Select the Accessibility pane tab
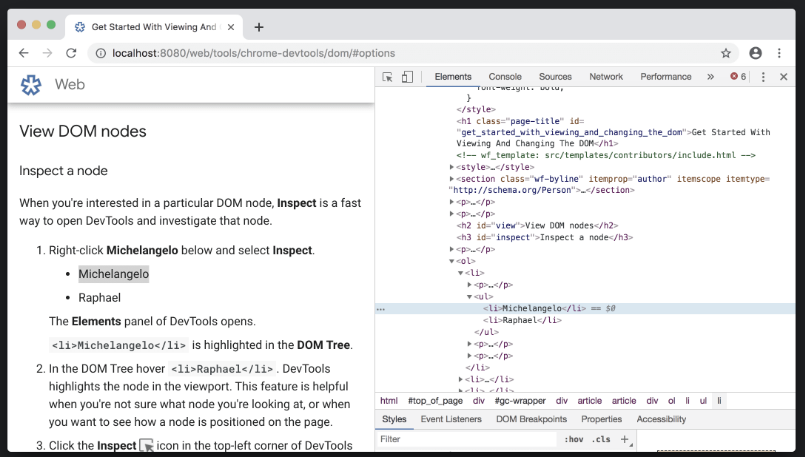 [661, 419]
